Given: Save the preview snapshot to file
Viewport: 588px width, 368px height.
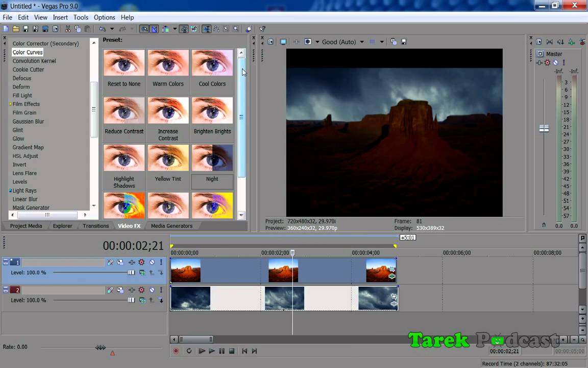Looking at the screenshot, I should point(404,42).
